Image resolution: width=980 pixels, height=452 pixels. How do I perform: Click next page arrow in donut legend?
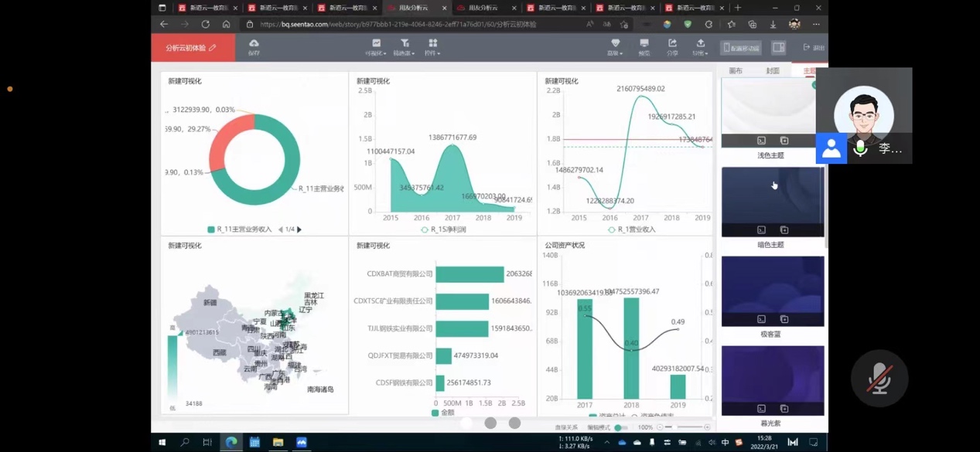pos(299,229)
